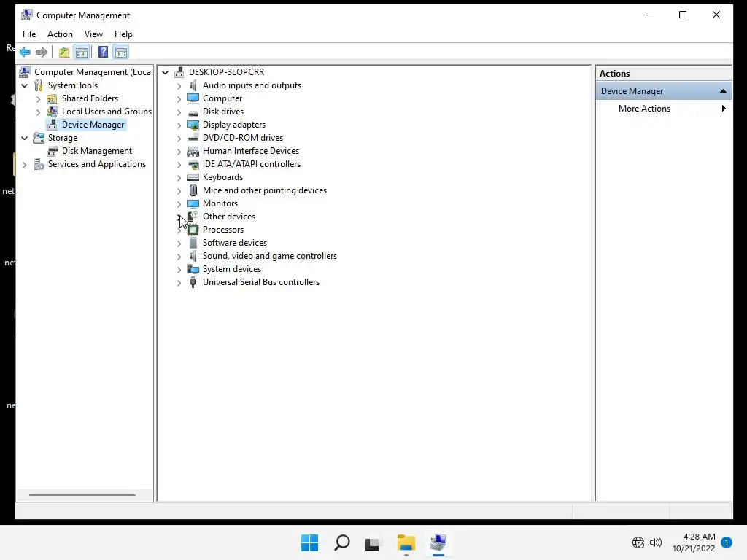Click the Human Interface Devices icon
Screen dimensions: 747x560
coord(193,151)
